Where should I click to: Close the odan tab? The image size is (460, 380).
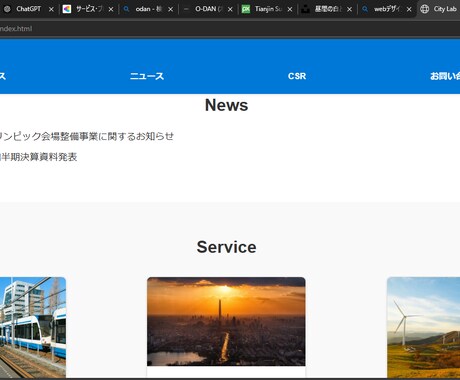click(x=170, y=9)
